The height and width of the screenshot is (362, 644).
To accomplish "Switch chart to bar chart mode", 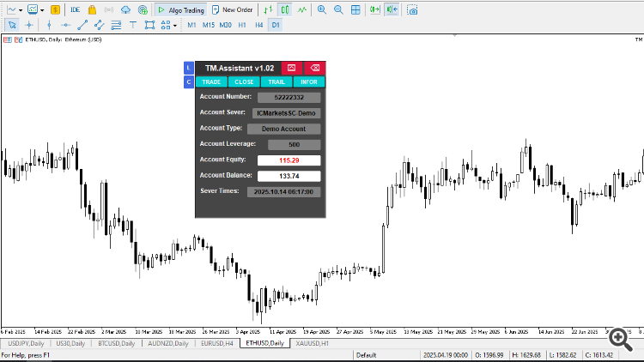I will click(268, 9).
